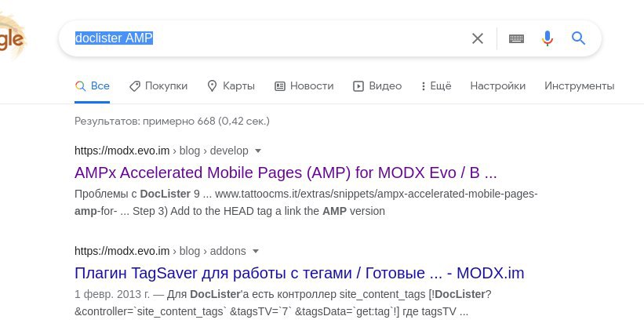Open the Ещё more menu
Image resolution: width=644 pixels, height=327 pixels.
point(436,85)
